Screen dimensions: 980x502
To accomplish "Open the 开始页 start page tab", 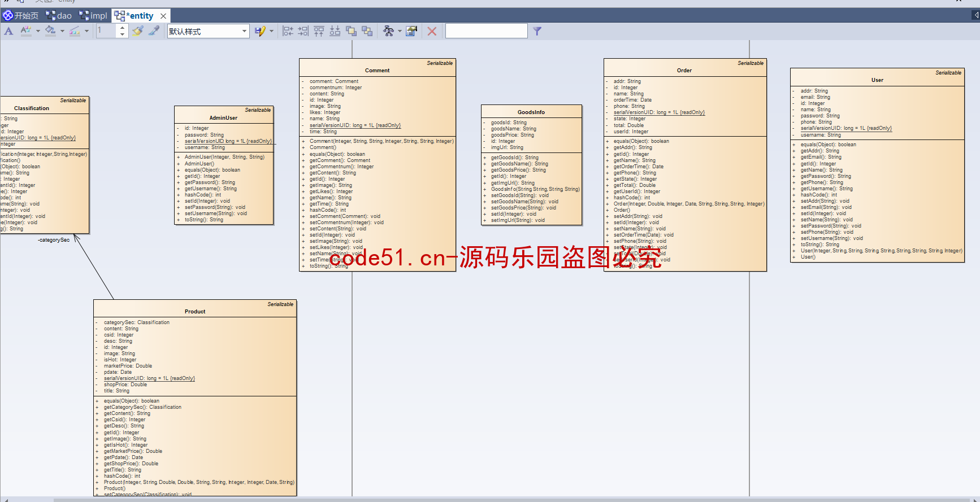I will 21,16.
